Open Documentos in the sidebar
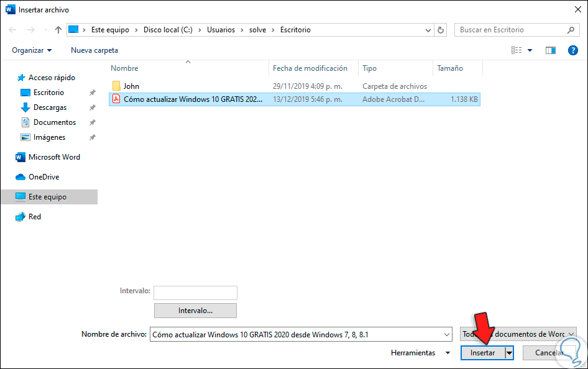Image resolution: width=588 pixels, height=369 pixels. [48, 122]
